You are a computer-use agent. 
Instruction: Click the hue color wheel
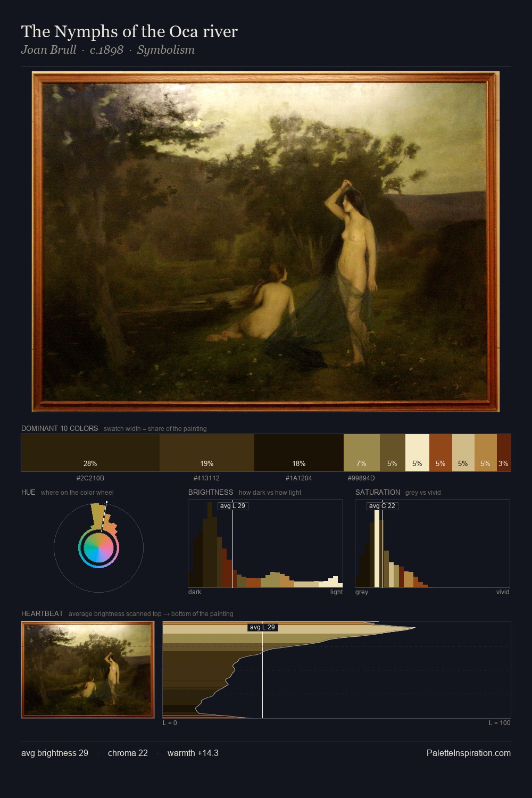coord(98,547)
